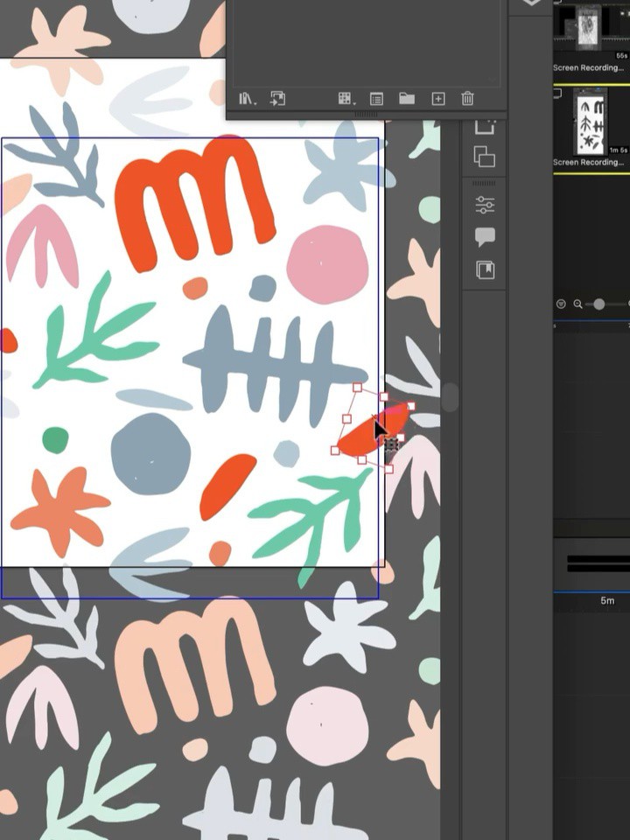Open the Swatch Options icon
Image resolution: width=630 pixels, height=840 pixels.
click(376, 99)
